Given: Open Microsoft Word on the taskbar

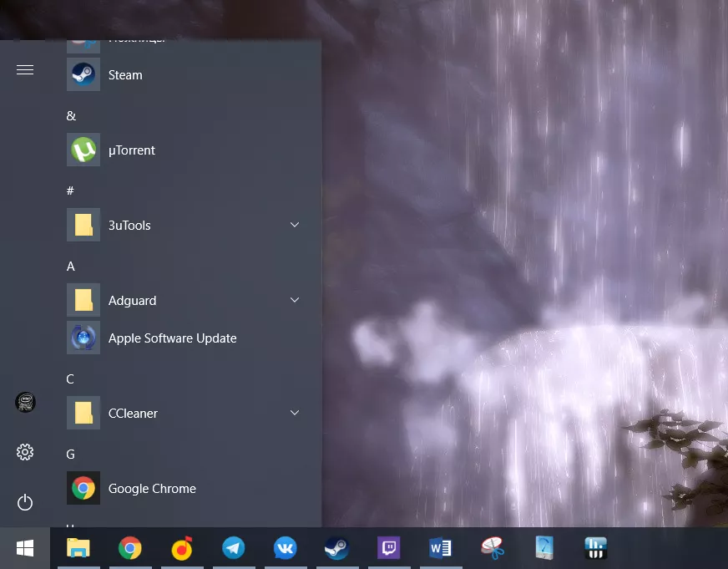Looking at the screenshot, I should click(x=441, y=548).
